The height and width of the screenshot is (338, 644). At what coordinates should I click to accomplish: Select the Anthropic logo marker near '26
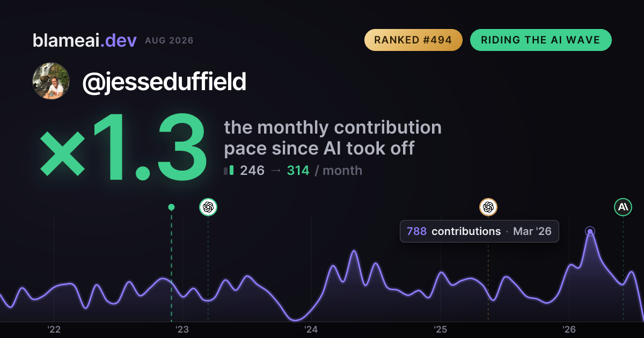coord(623,207)
